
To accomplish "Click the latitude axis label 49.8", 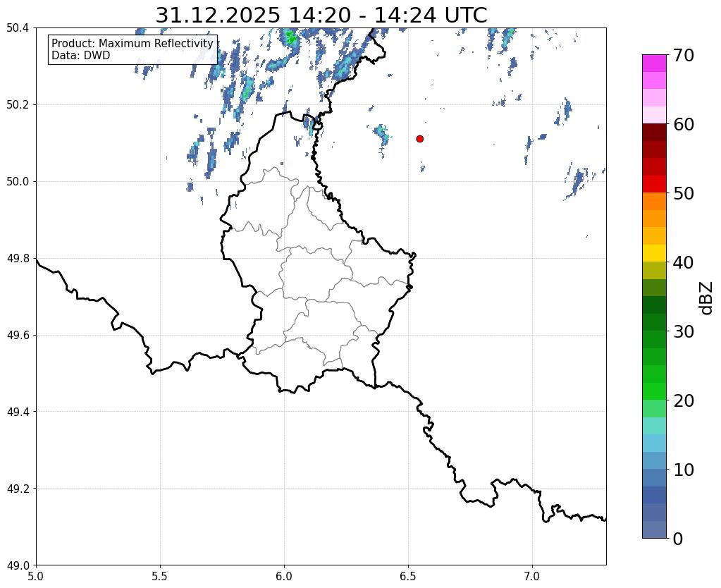I will (x=18, y=259).
